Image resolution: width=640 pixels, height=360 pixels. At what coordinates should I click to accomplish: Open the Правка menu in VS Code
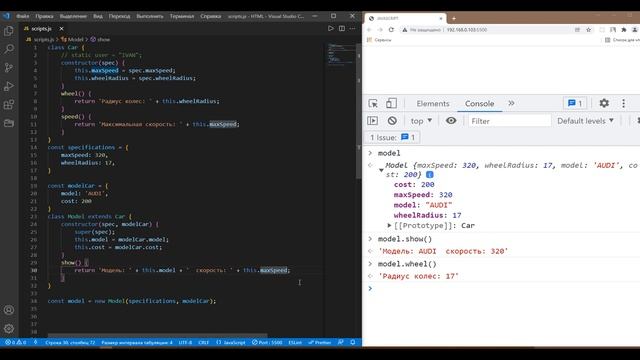44,16
